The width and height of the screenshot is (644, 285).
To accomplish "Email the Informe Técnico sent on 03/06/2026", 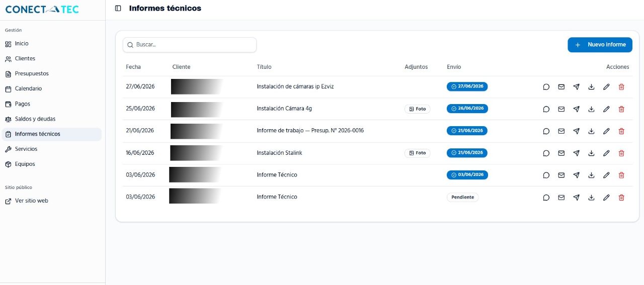I will point(561,175).
